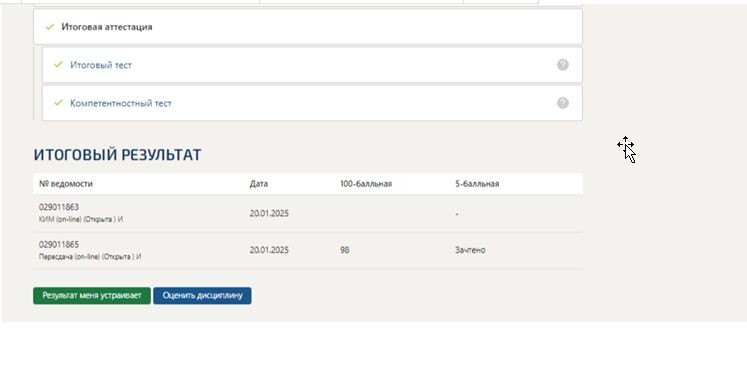The height and width of the screenshot is (391, 747).
Task: Select record number 029011863
Action: [59, 207]
